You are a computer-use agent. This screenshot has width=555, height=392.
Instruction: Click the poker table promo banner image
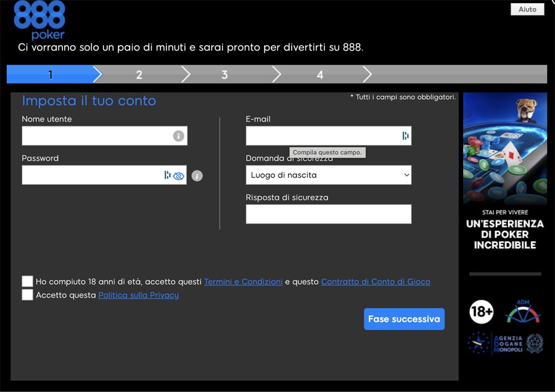pyautogui.click(x=505, y=149)
